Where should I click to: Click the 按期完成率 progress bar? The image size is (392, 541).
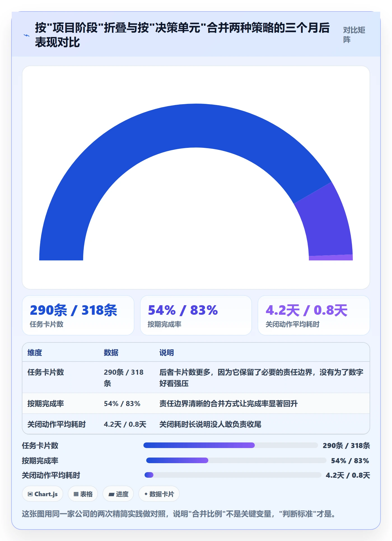coord(236,460)
